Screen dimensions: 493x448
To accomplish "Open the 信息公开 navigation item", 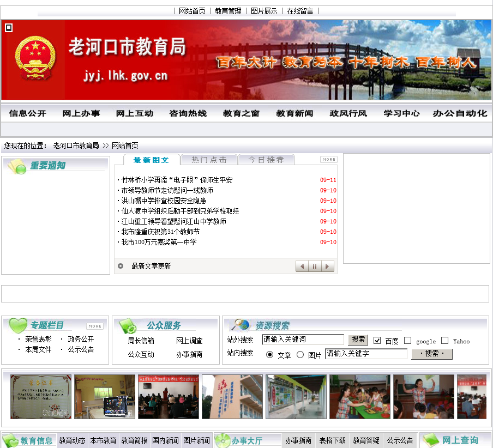I will [x=28, y=113].
